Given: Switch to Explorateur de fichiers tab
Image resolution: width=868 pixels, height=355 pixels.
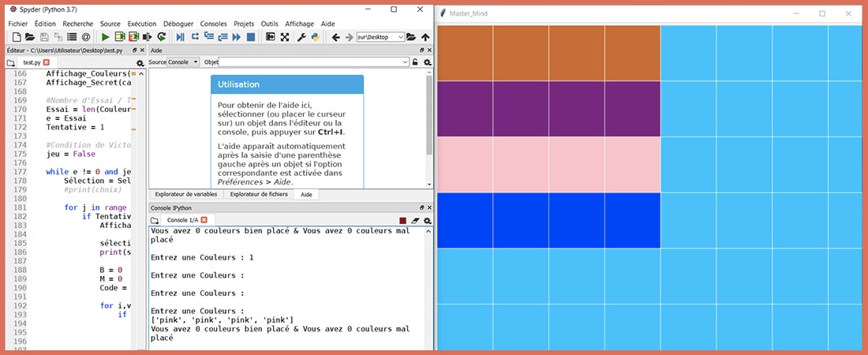Looking at the screenshot, I should click(259, 194).
